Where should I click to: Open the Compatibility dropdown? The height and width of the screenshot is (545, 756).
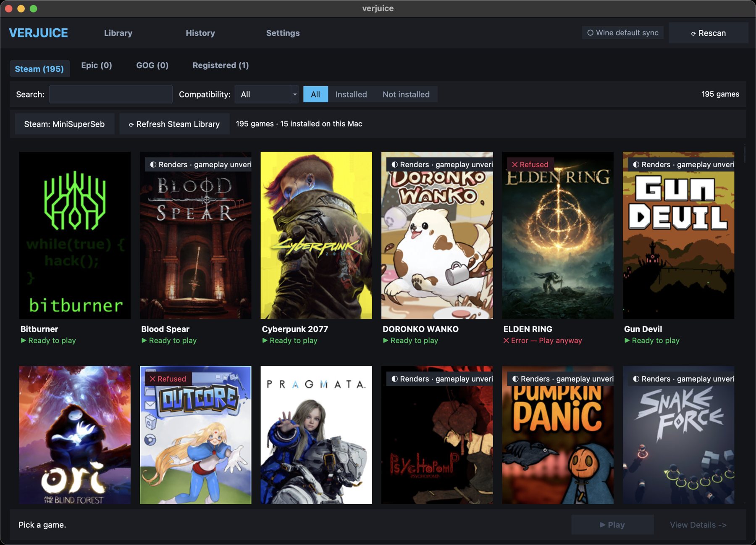pyautogui.click(x=267, y=94)
